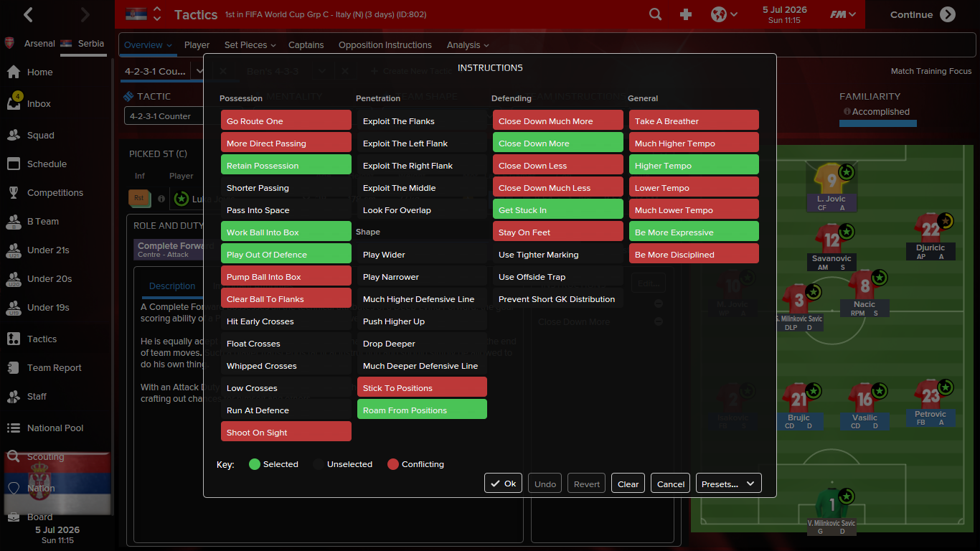Deselect the Close Down More instruction
This screenshot has height=551, width=980.
coord(558,143)
